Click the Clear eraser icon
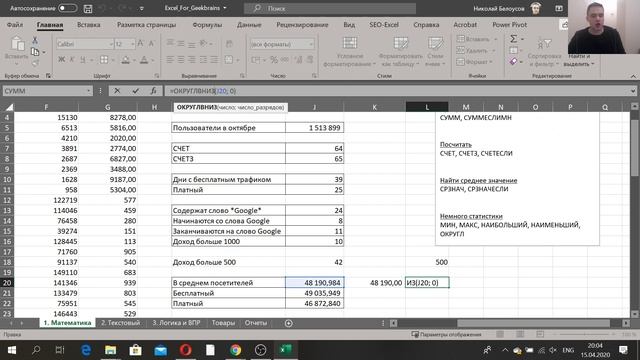The width and height of the screenshot is (640, 360). tap(513, 62)
